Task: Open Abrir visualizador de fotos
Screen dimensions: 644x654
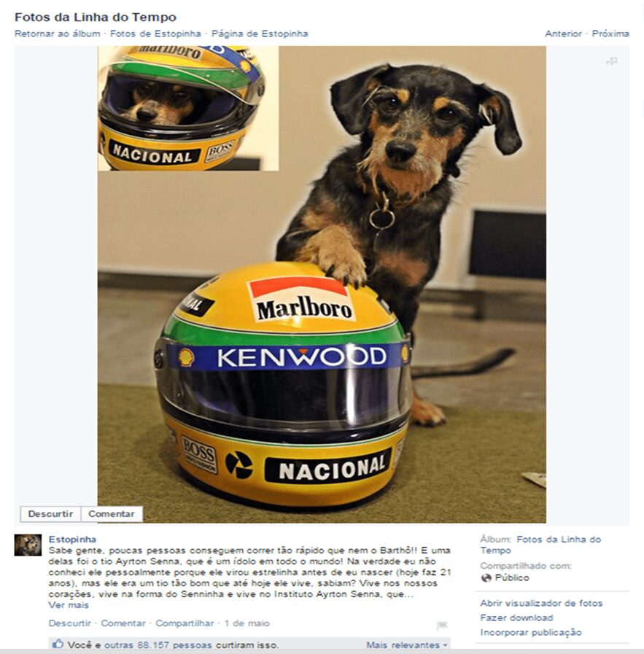Action: click(541, 603)
